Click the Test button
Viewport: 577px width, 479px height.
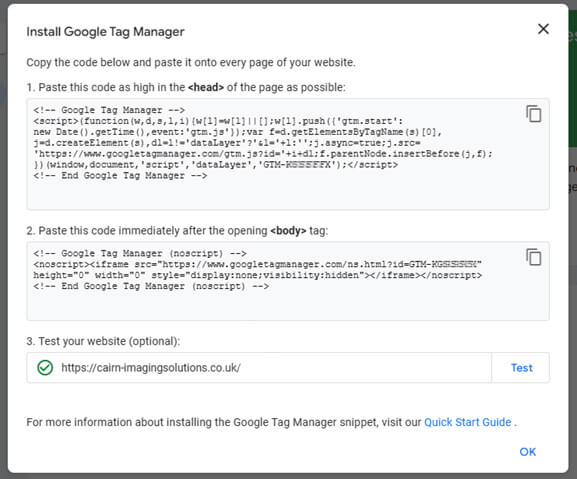coord(521,368)
